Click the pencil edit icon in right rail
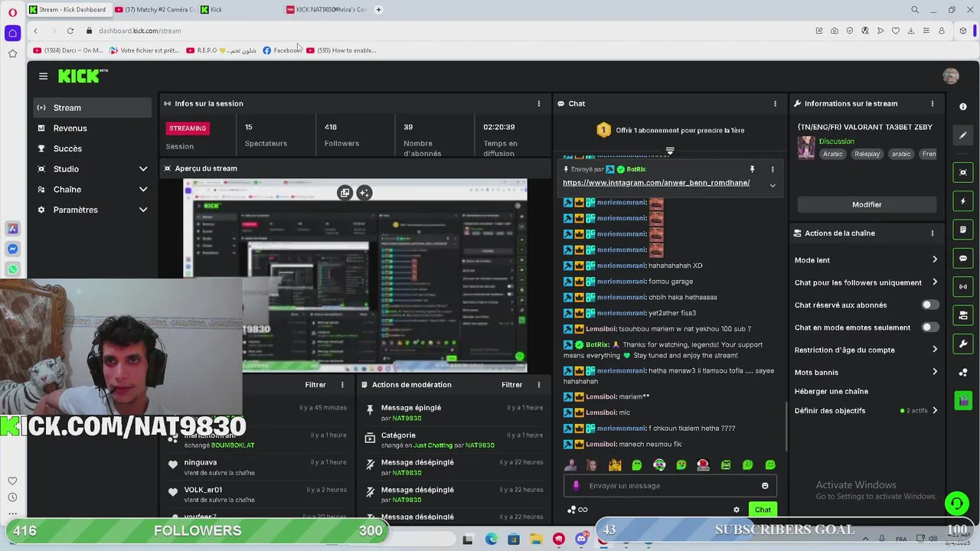 tap(963, 135)
